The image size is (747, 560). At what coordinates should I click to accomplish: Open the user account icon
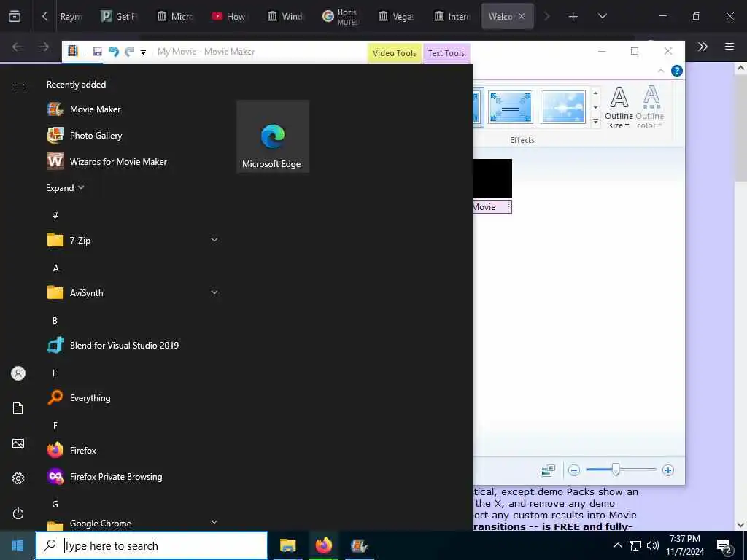point(18,373)
